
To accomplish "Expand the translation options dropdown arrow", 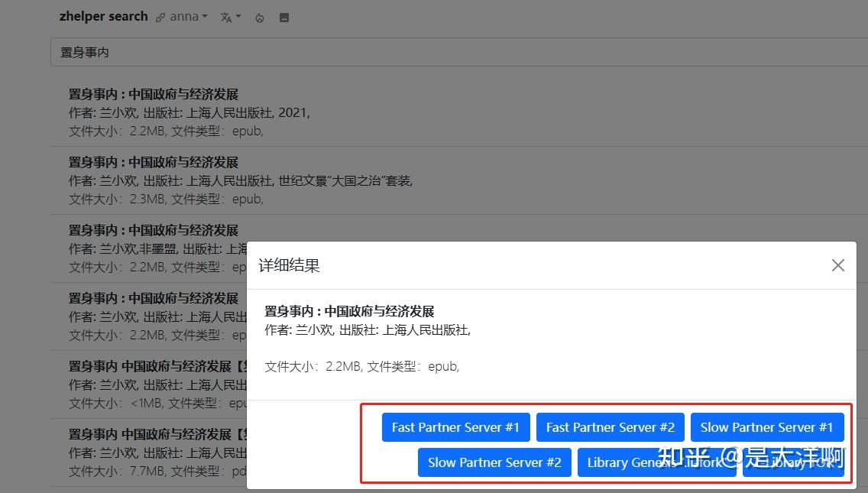I will [x=238, y=17].
